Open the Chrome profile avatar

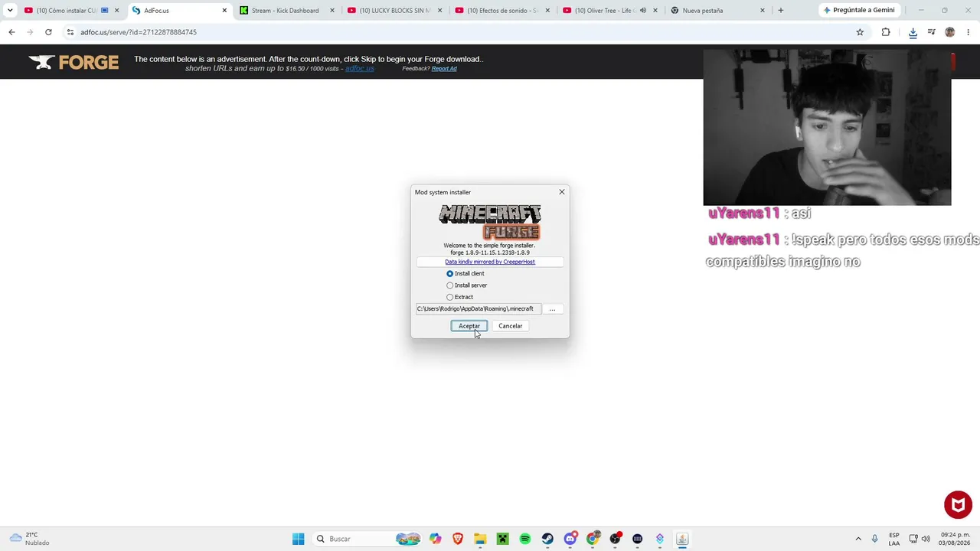pyautogui.click(x=950, y=32)
